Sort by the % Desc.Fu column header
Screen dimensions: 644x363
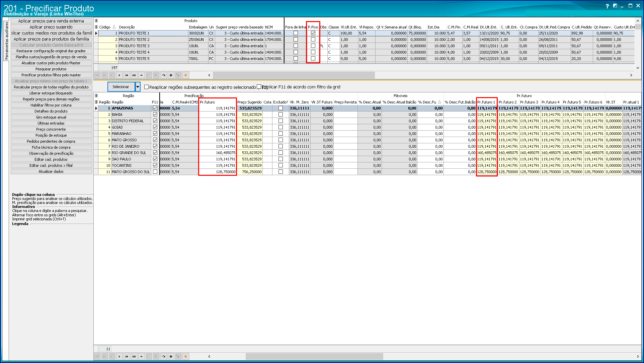tap(429, 102)
